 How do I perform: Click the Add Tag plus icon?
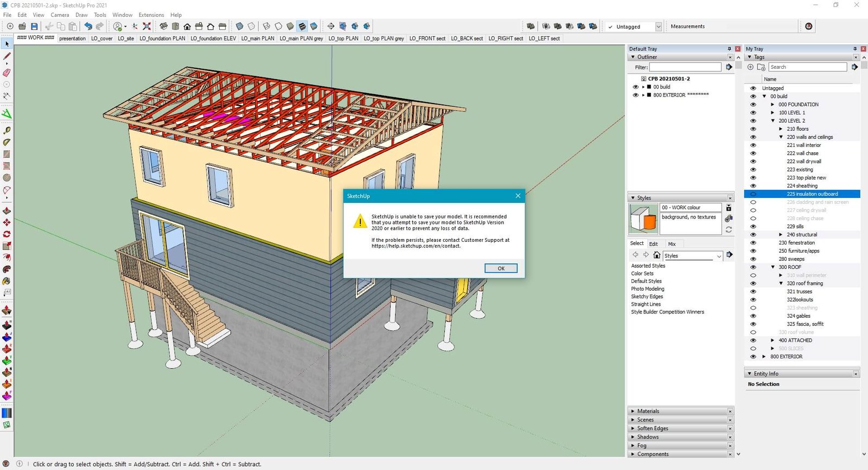(x=750, y=67)
